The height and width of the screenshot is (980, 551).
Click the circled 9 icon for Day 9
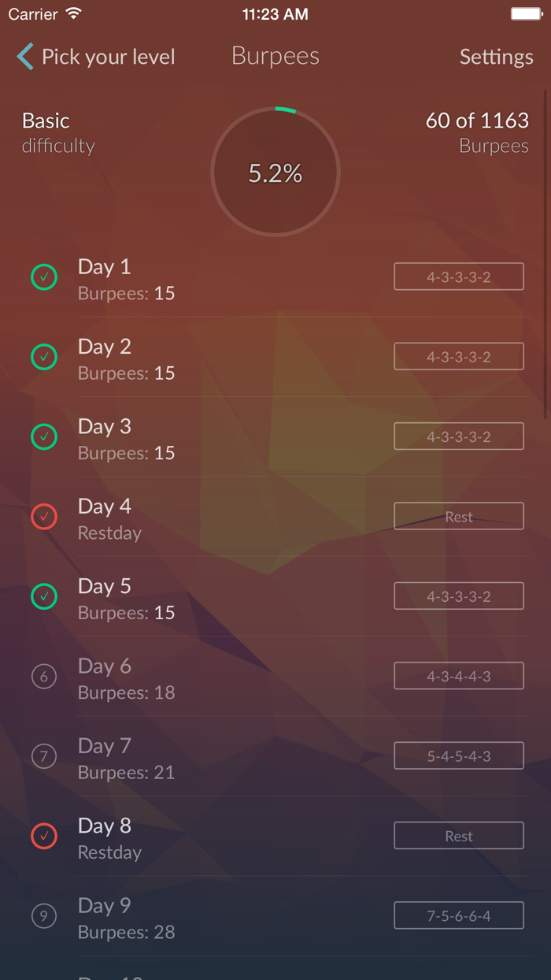click(x=44, y=915)
